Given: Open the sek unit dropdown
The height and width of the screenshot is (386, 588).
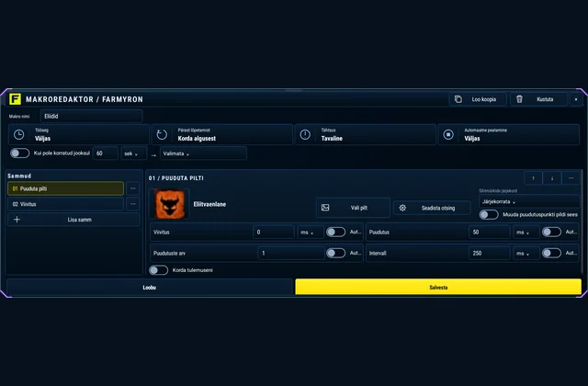Looking at the screenshot, I should click(x=134, y=153).
